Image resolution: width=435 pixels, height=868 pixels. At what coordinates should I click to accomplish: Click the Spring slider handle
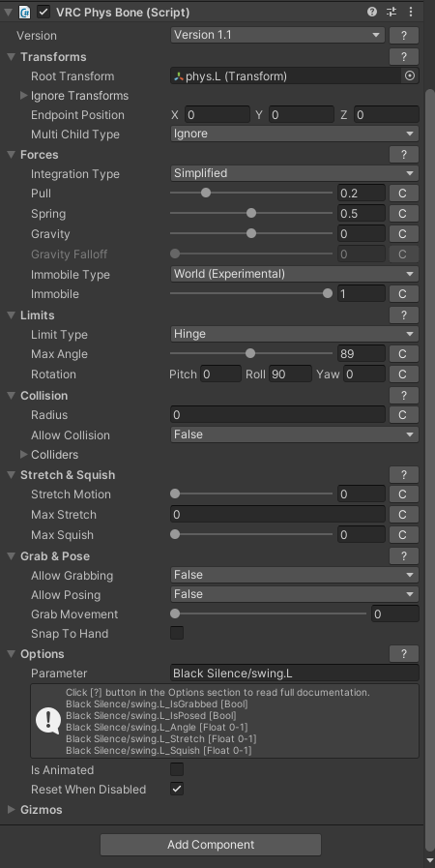point(251,213)
